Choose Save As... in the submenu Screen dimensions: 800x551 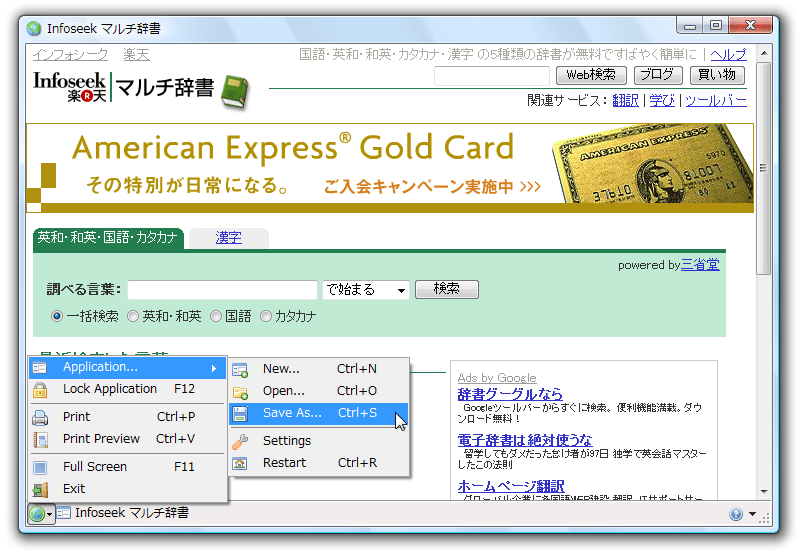[319, 413]
